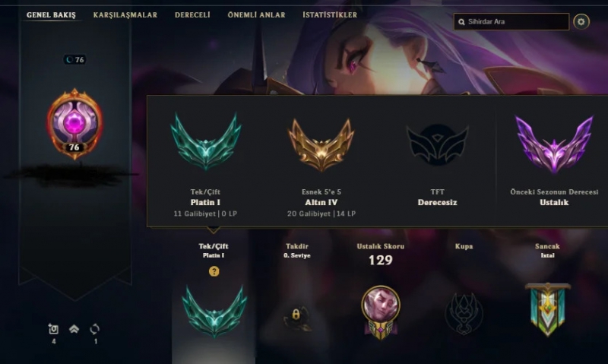This screenshot has height=364, width=608.
Task: Go to the Önemli Anlar tab
Action: coord(256,15)
